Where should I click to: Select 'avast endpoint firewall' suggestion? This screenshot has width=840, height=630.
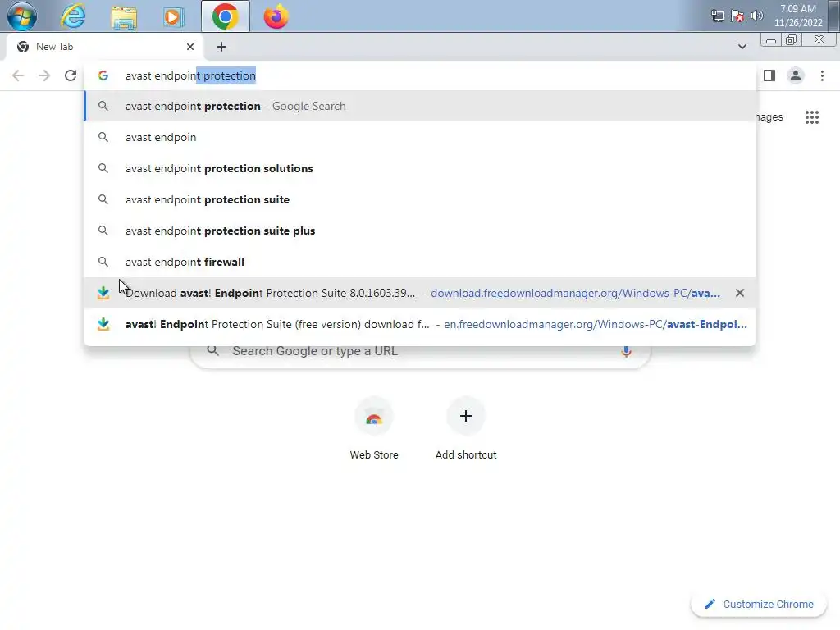[420, 262]
